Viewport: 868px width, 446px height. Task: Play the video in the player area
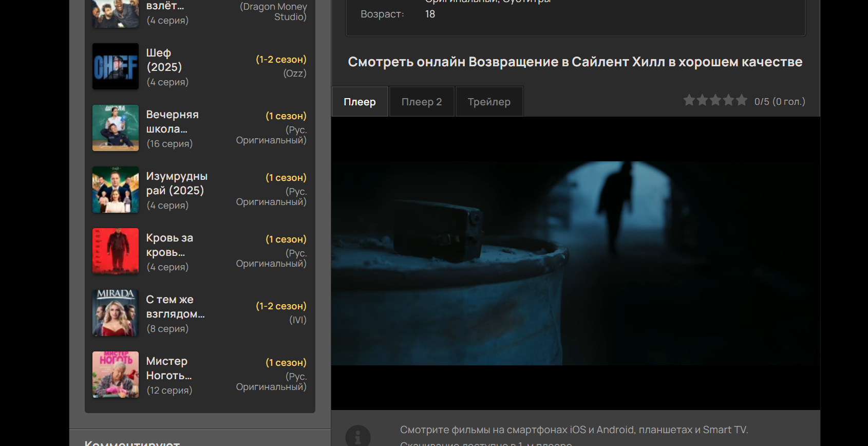575,263
